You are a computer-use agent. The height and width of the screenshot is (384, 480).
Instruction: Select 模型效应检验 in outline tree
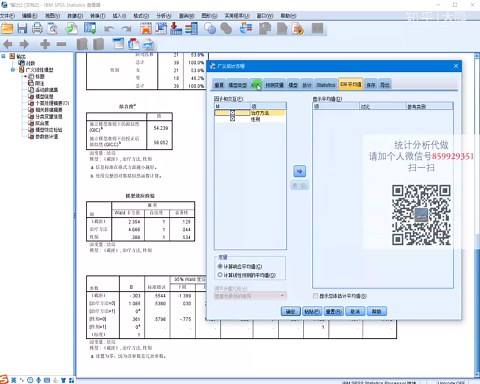click(x=49, y=130)
